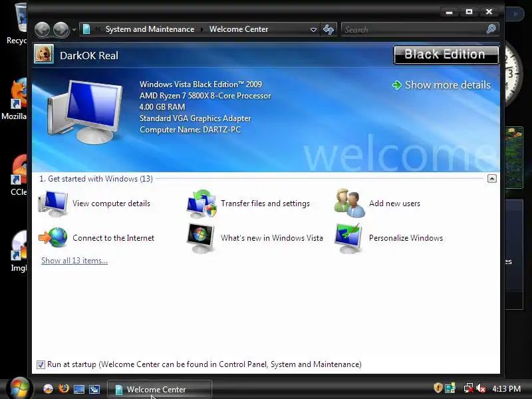Image resolution: width=532 pixels, height=399 pixels.
Task: Expand the arrow after System and Maintenance
Action: point(202,29)
